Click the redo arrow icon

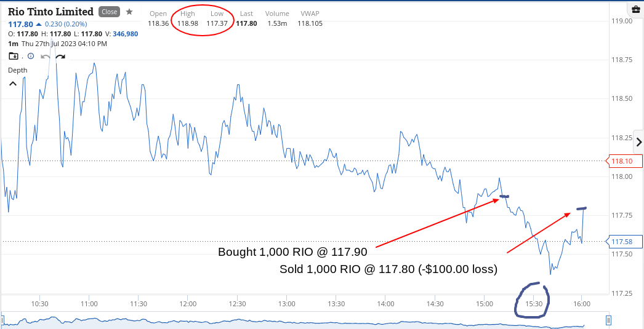(x=60, y=57)
